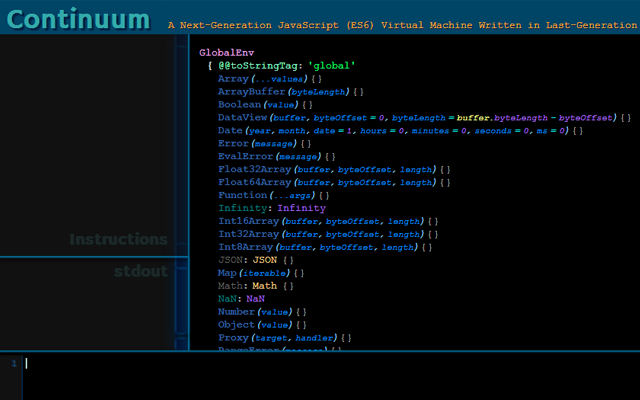
Task: Click the Date constructor name
Action: point(230,130)
